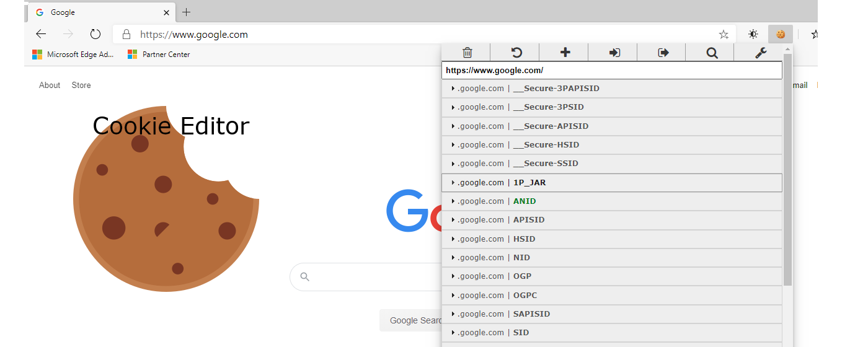Viewport: 868px width, 347px height.
Task: Expand the __Secure-APISID cookie row
Action: tap(612, 126)
